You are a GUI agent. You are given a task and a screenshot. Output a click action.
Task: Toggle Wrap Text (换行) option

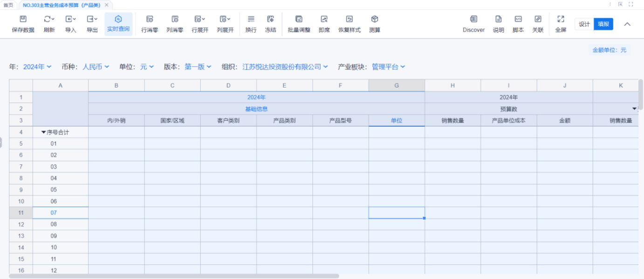coord(251,20)
